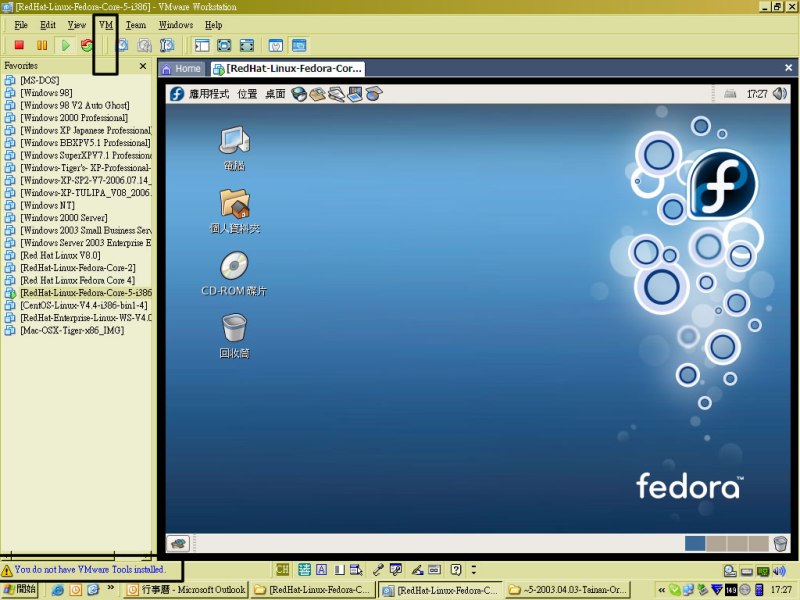
Task: Select the active blue workspace in switcher
Action: pos(695,543)
